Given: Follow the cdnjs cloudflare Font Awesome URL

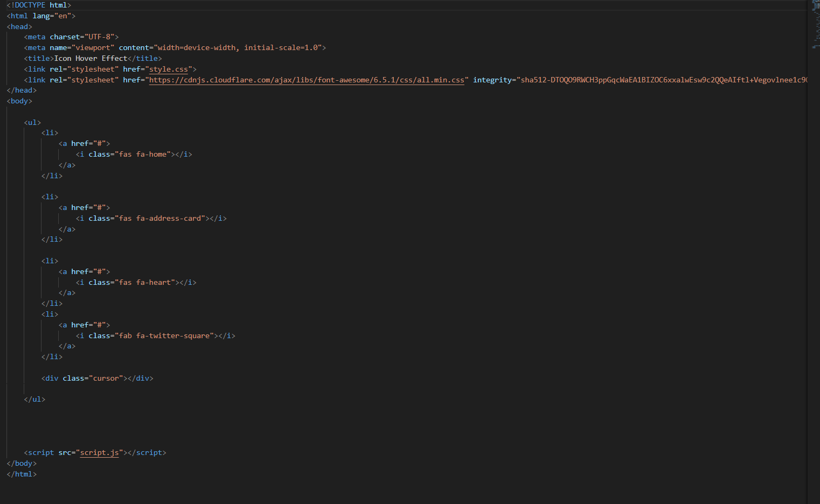Looking at the screenshot, I should [x=306, y=80].
